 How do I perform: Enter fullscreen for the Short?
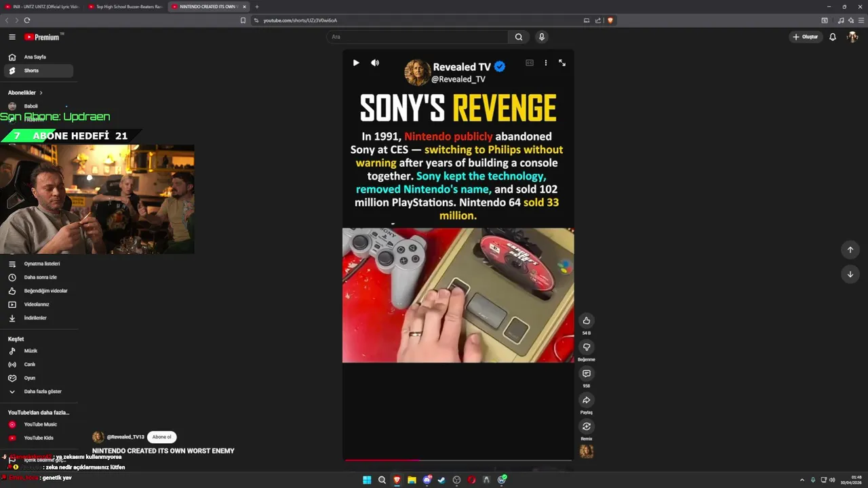click(x=562, y=63)
